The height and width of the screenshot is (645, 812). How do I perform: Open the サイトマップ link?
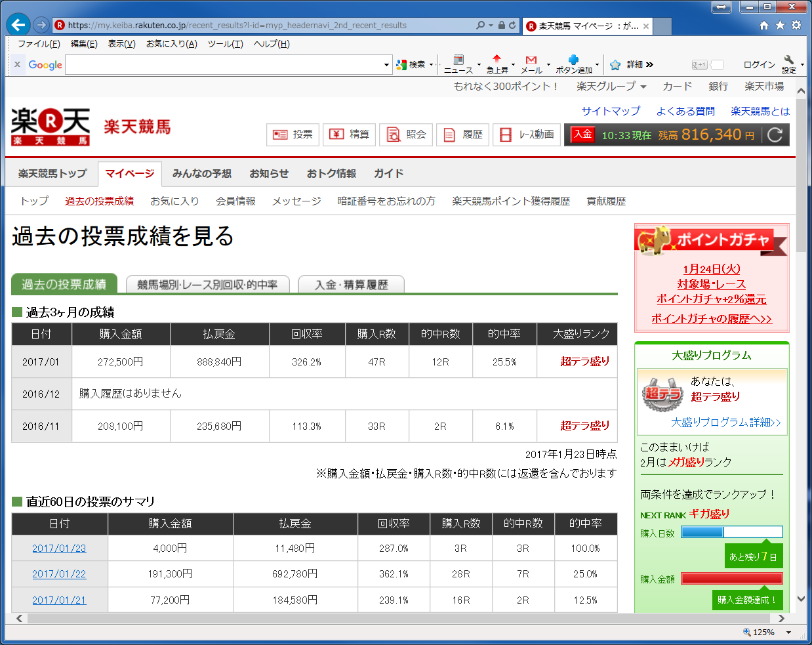coord(611,111)
